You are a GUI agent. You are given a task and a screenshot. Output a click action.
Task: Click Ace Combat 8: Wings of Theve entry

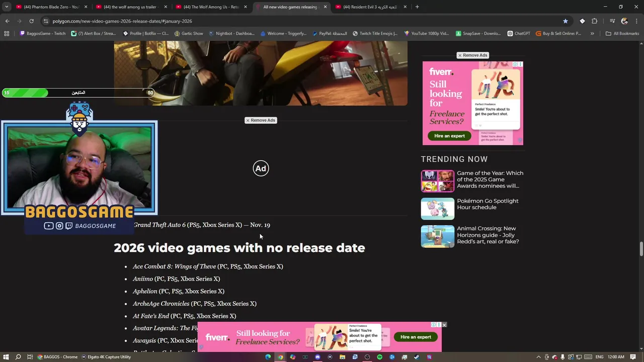(208, 266)
